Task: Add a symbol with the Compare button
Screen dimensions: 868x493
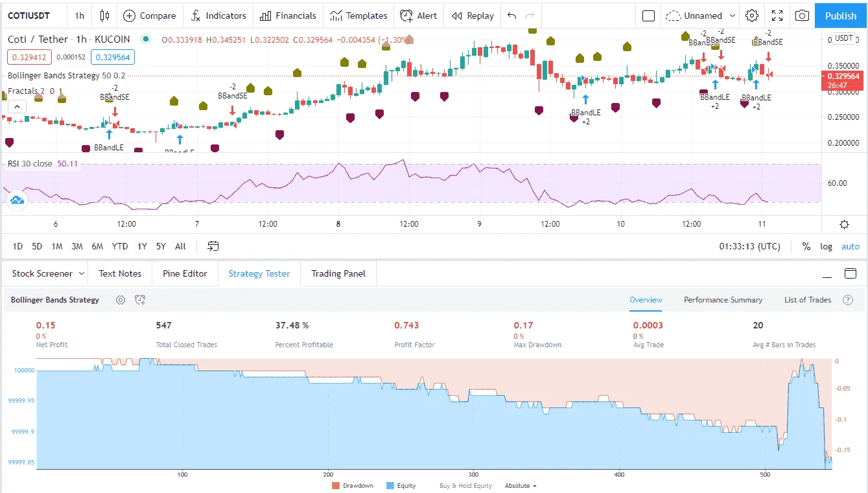Action: click(x=150, y=16)
